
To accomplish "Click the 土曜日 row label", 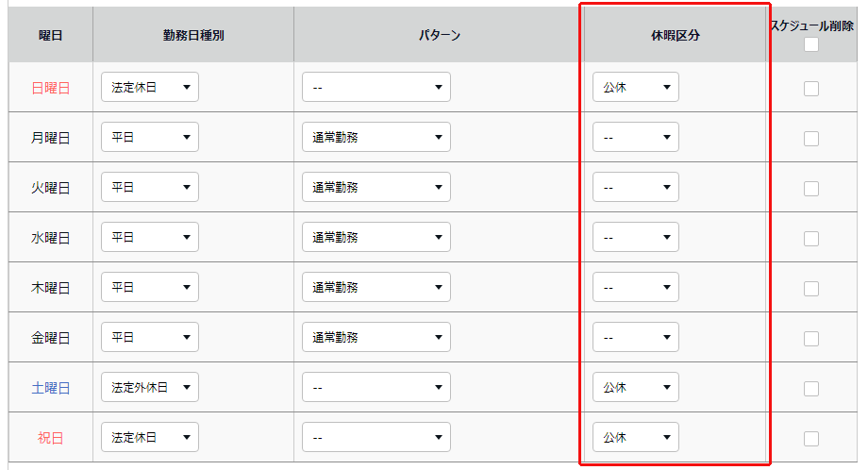I will 51,388.
